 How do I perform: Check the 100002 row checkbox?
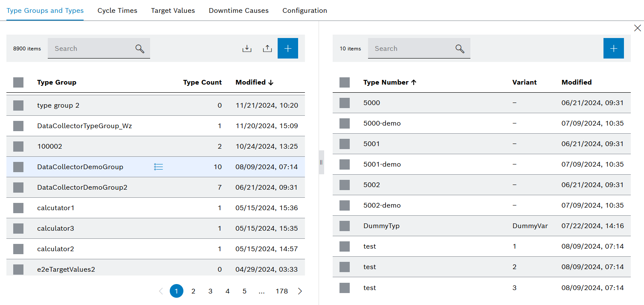[18, 147]
